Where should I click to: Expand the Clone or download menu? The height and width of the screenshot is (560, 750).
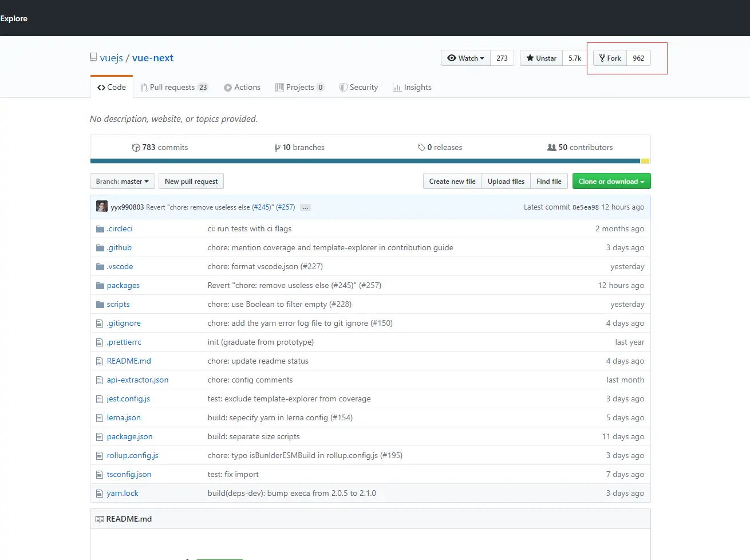[611, 182]
